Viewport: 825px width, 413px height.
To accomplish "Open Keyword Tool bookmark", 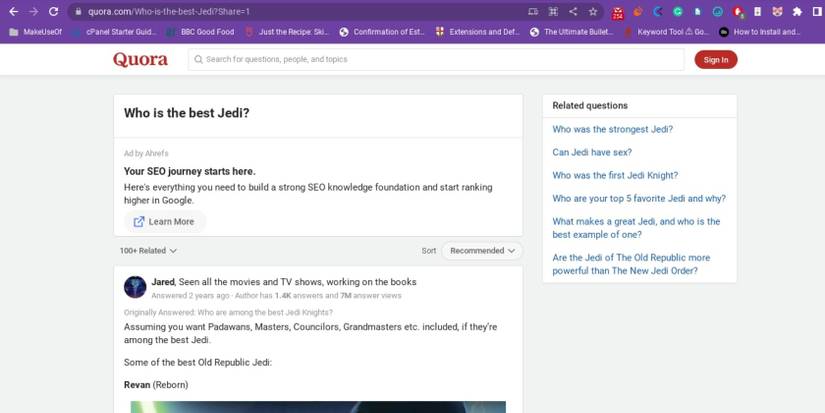I will (667, 32).
